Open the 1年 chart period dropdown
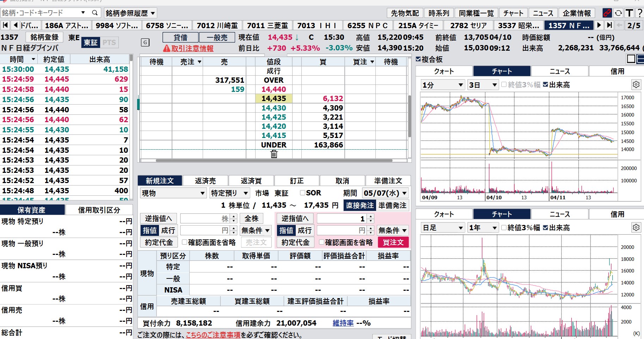Viewport: 644px width, 339px height. tap(483, 227)
